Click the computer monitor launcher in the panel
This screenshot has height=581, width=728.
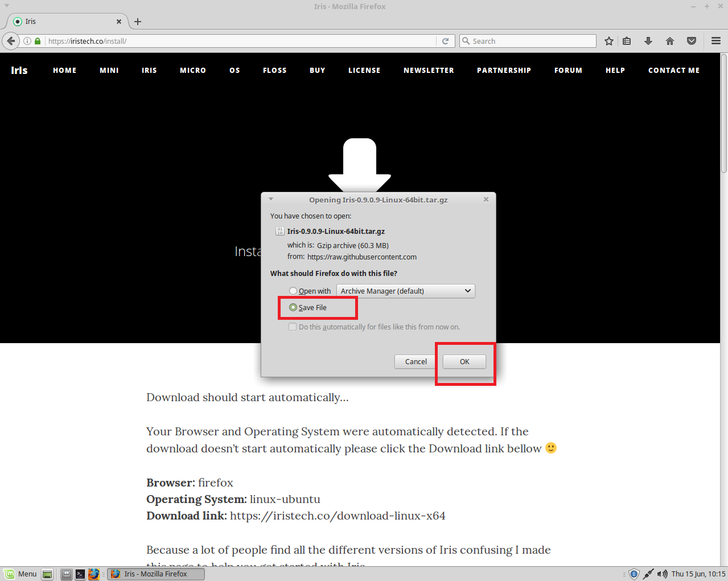pos(67,574)
